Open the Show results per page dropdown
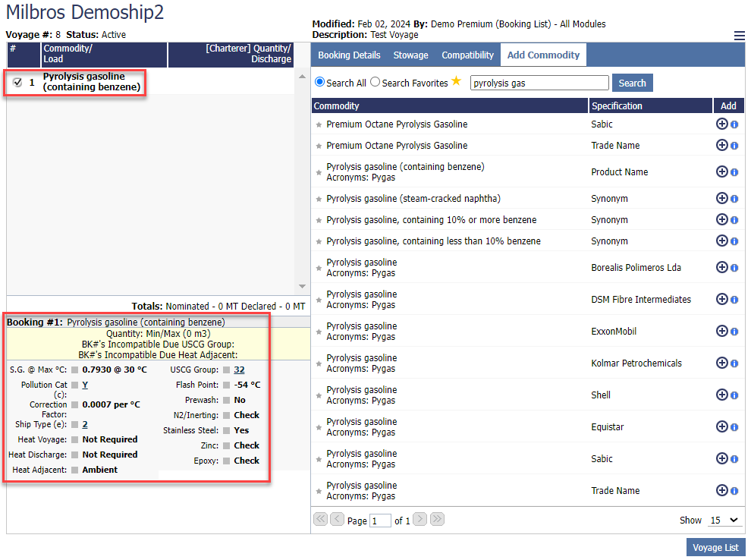The width and height of the screenshot is (751, 560). [x=724, y=520]
